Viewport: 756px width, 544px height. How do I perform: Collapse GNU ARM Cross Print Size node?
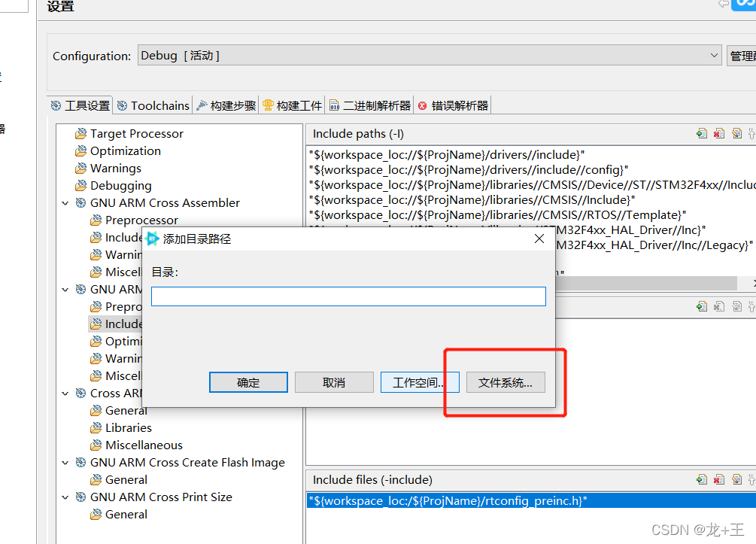tap(65, 497)
